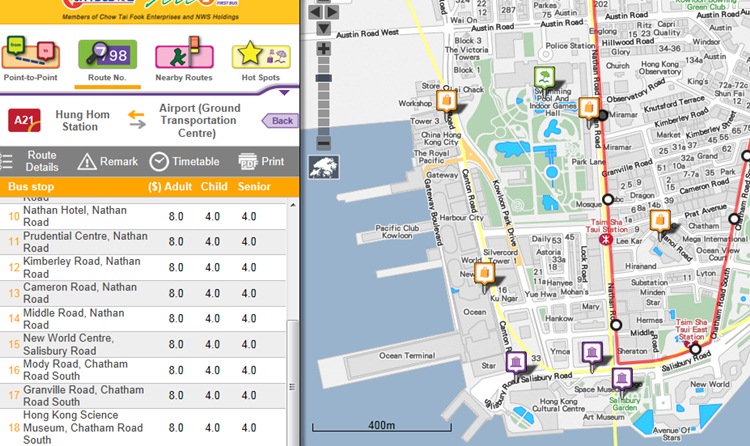Click bus stop circle near Sheraton on Nathan Road
The height and width of the screenshot is (446, 750).
pos(616,325)
